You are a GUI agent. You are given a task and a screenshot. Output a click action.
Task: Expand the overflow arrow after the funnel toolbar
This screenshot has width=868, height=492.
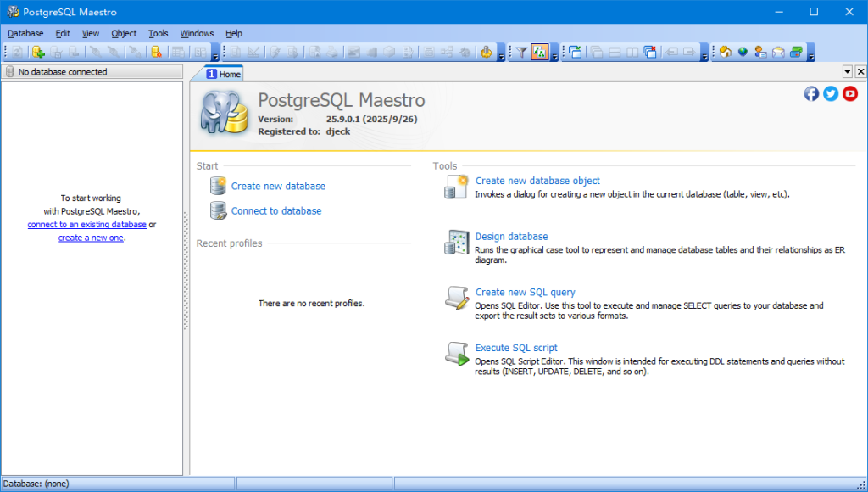554,56
